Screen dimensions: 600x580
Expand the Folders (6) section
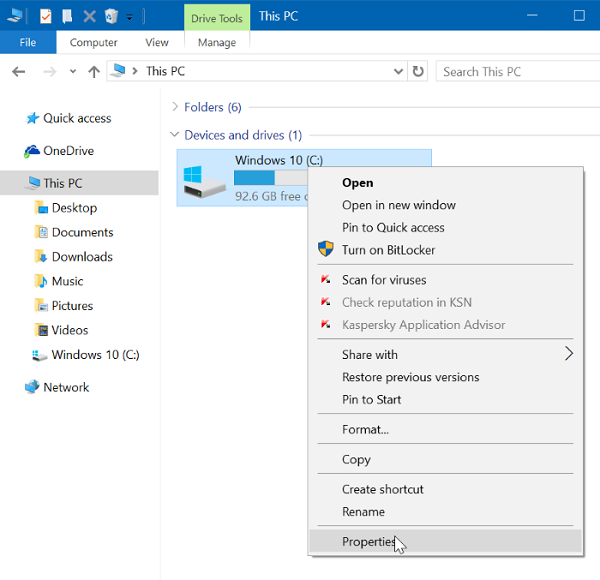coord(175,107)
